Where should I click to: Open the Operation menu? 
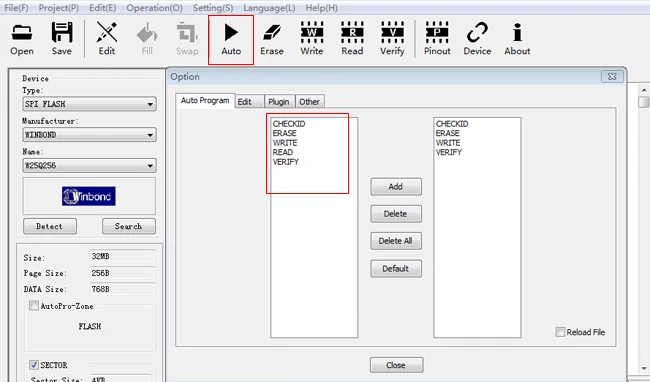tap(154, 8)
